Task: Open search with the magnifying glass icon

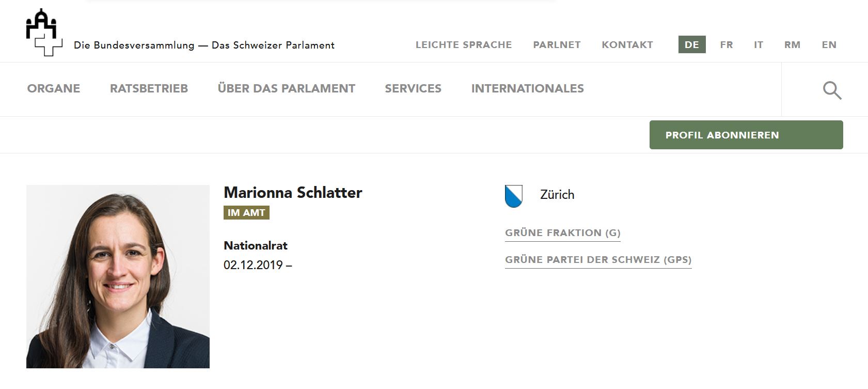Action: 831,90
